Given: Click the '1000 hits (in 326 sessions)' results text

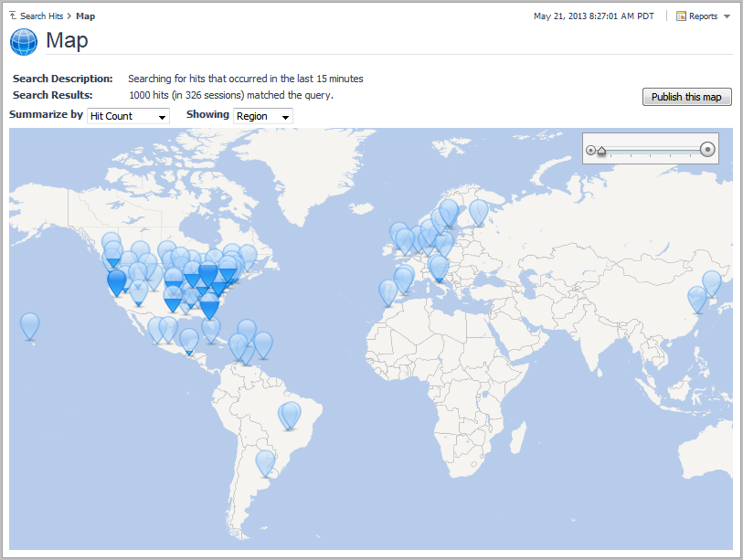Looking at the screenshot, I should [231, 95].
